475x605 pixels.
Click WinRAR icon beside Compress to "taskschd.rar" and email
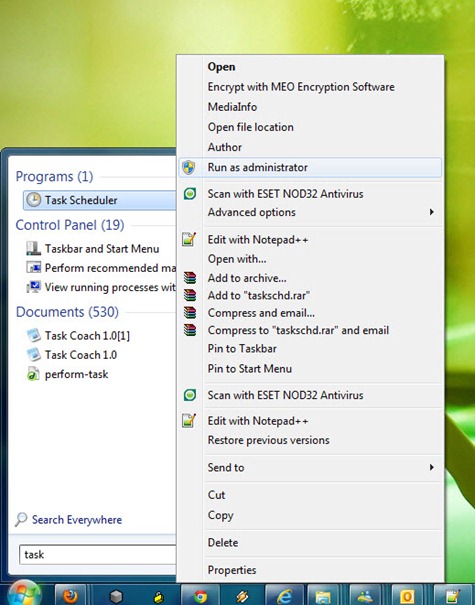point(190,330)
